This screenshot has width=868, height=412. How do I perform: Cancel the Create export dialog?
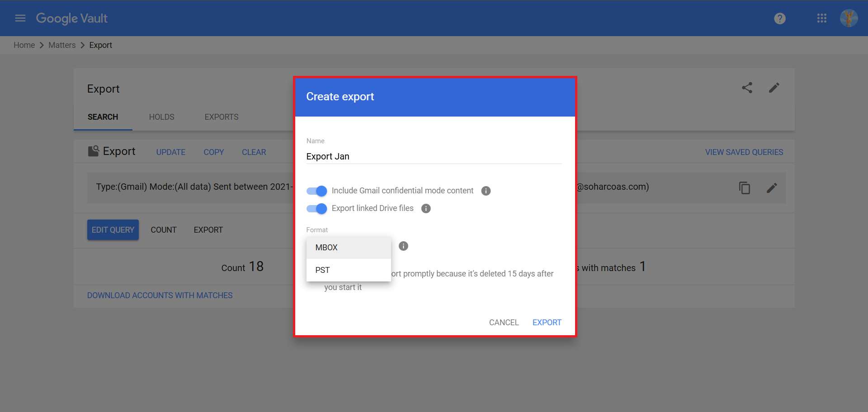tap(504, 323)
